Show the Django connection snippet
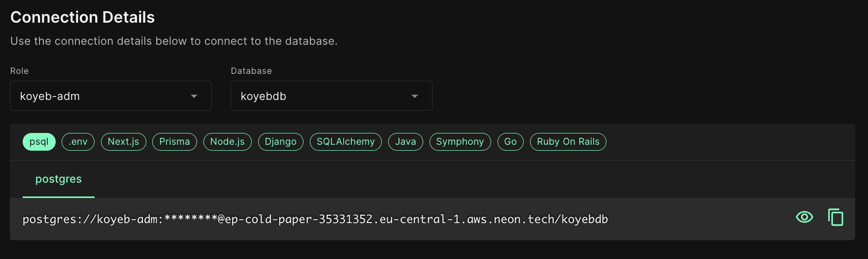The image size is (868, 259). [280, 142]
